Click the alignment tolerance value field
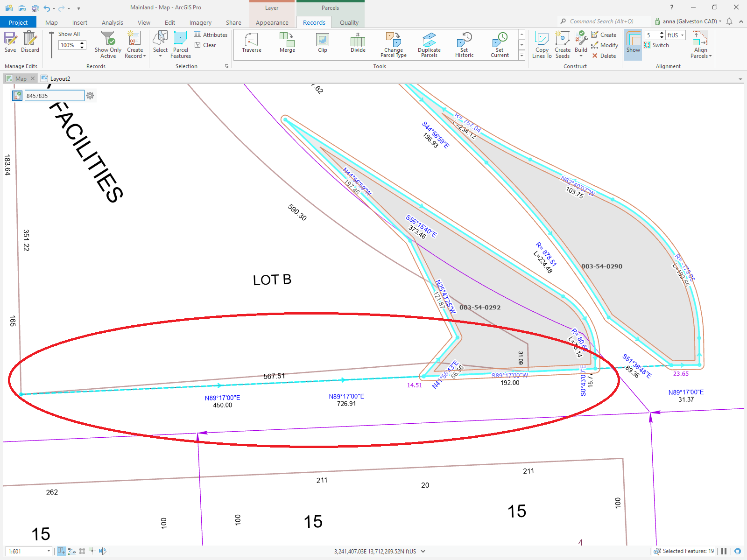747x560 pixels. [652, 35]
